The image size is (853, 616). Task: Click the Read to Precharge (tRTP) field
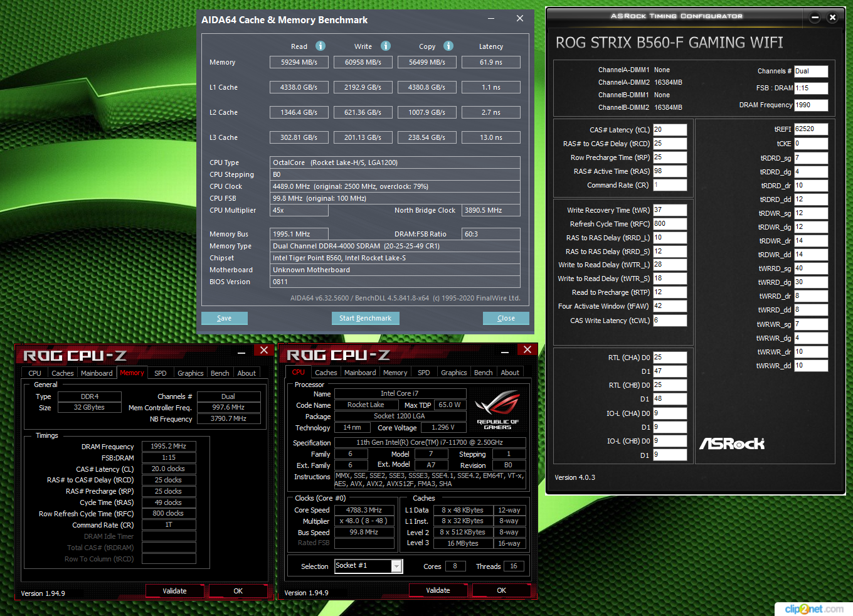(670, 292)
